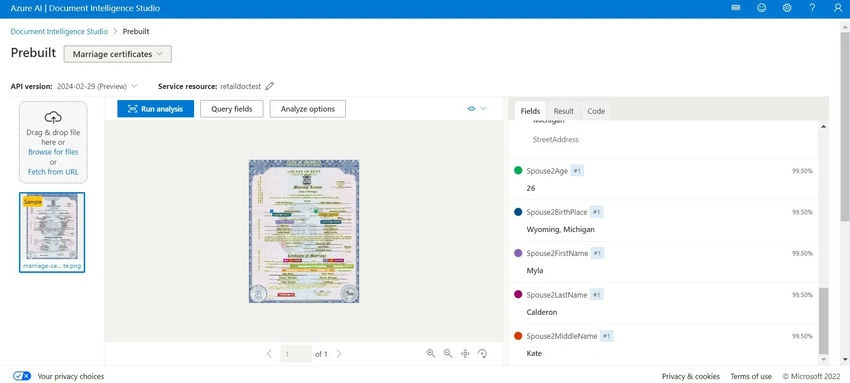Expand the chevron next to eye icon
Viewport: 850px width, 383px height.
[484, 108]
